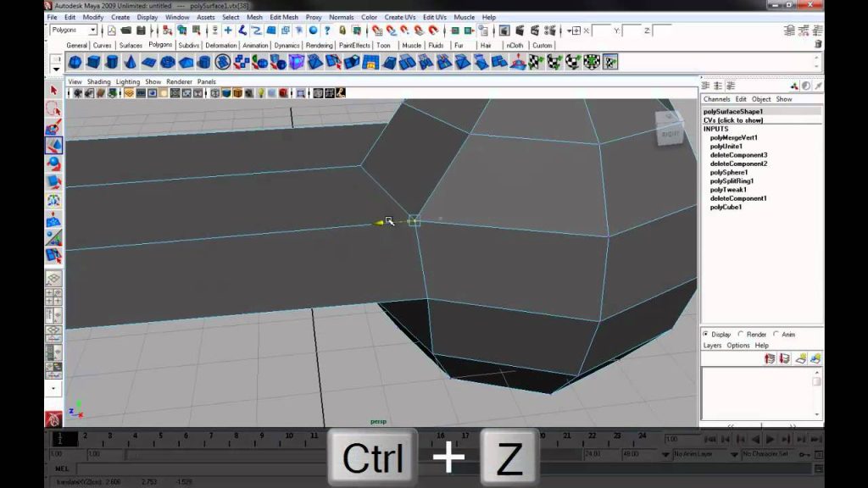Screen dimensions: 868x488
Task: Create a polygon cone from the shelf
Action: coord(130,62)
